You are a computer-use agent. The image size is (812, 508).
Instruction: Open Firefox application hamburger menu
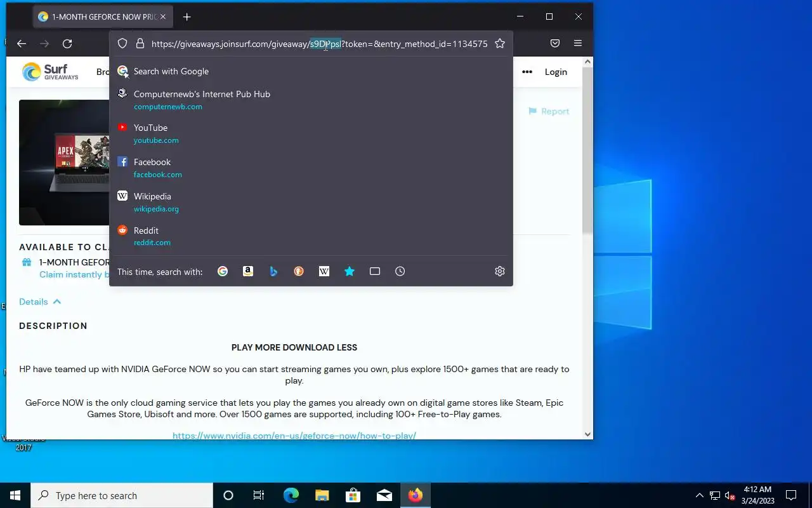tap(577, 43)
